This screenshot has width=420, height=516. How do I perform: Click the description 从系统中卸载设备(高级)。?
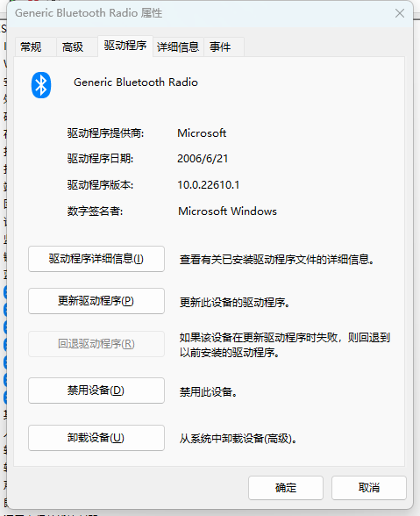[x=238, y=439]
